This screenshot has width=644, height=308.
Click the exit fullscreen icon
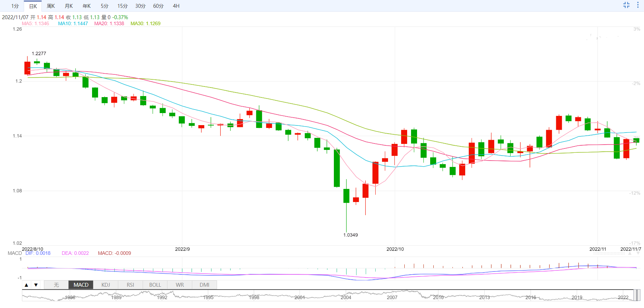click(x=626, y=5)
